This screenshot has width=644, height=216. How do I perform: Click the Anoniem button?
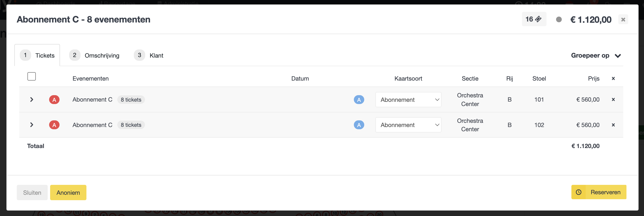click(68, 193)
